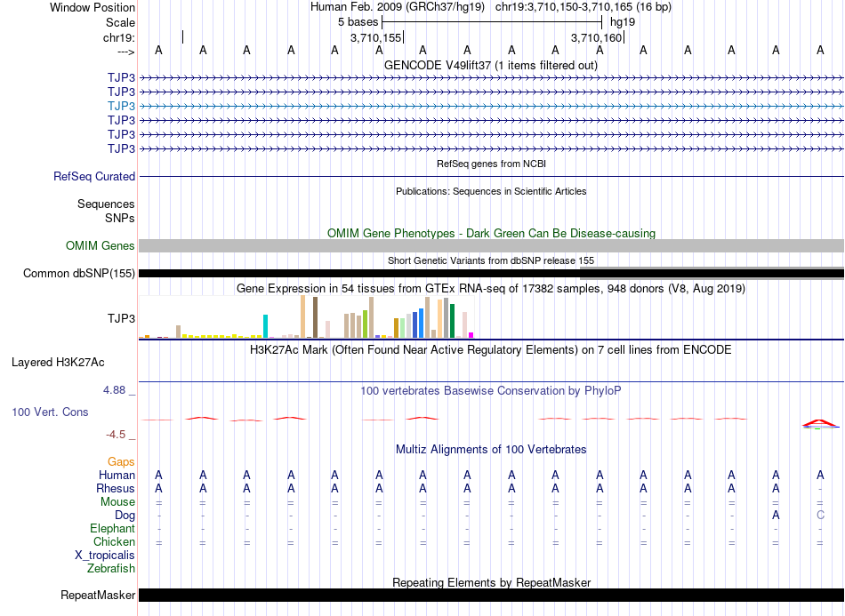Click the Rhesus species label

click(116, 489)
